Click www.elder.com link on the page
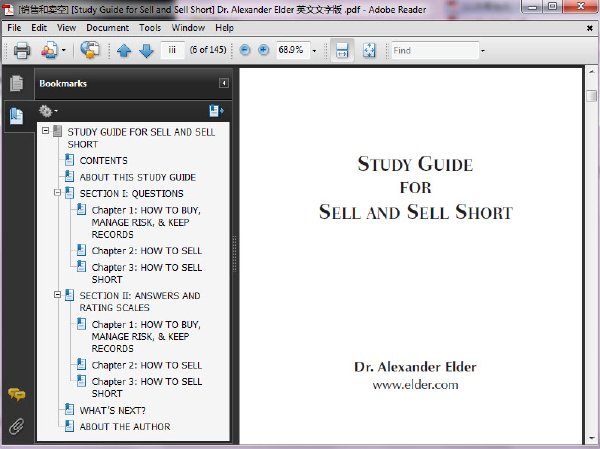This screenshot has height=449, width=600. tap(415, 385)
